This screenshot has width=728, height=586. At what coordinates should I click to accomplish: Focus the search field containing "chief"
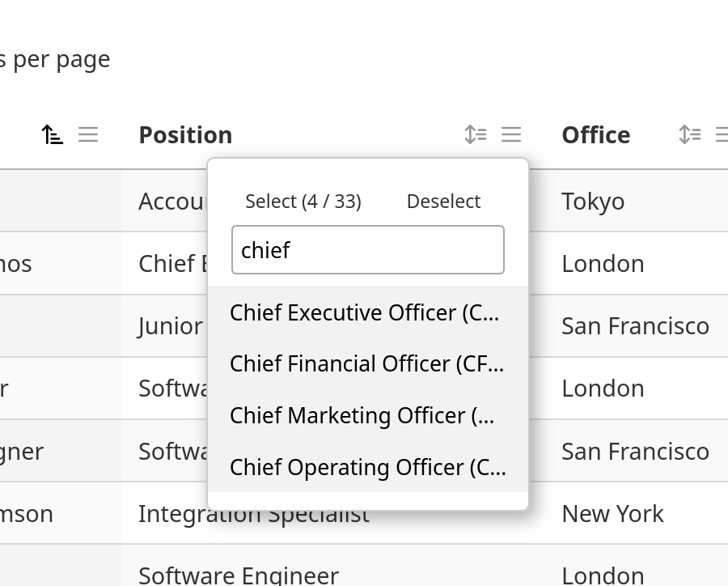tap(368, 250)
